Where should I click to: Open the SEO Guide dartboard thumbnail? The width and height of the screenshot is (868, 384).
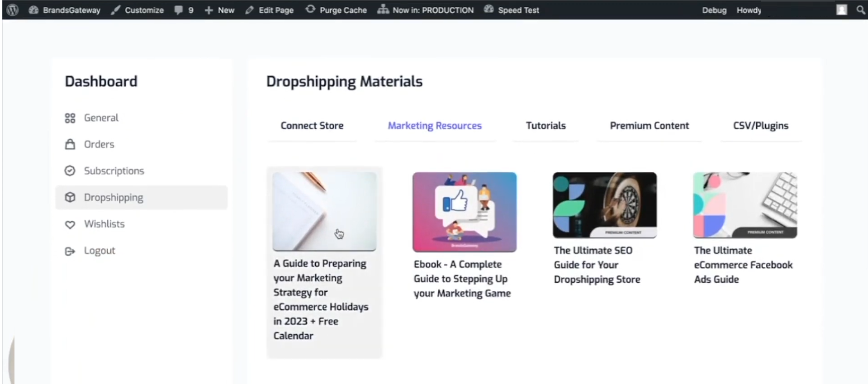[605, 205]
